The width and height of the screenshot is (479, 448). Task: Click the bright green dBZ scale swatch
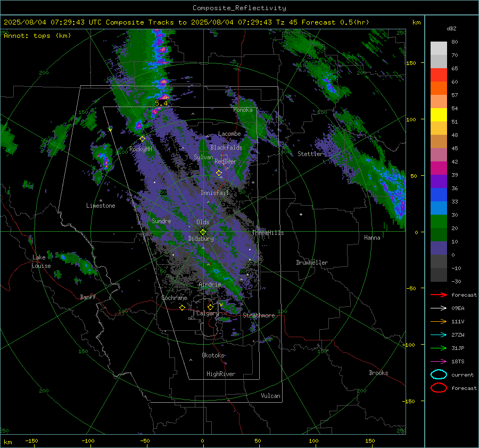(439, 222)
